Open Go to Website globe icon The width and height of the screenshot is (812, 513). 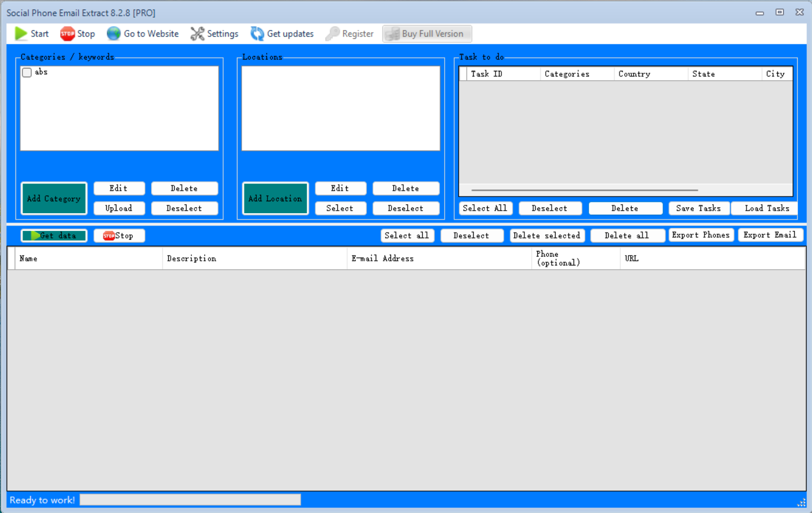click(113, 34)
